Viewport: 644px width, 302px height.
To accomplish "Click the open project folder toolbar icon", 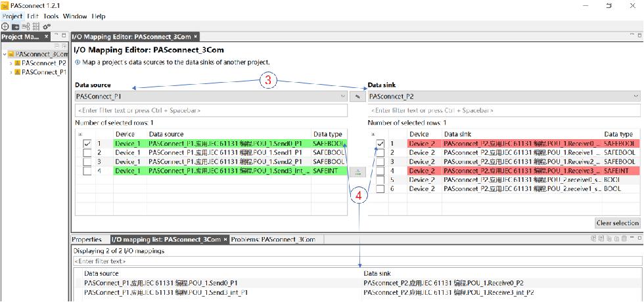I will pos(15,26).
